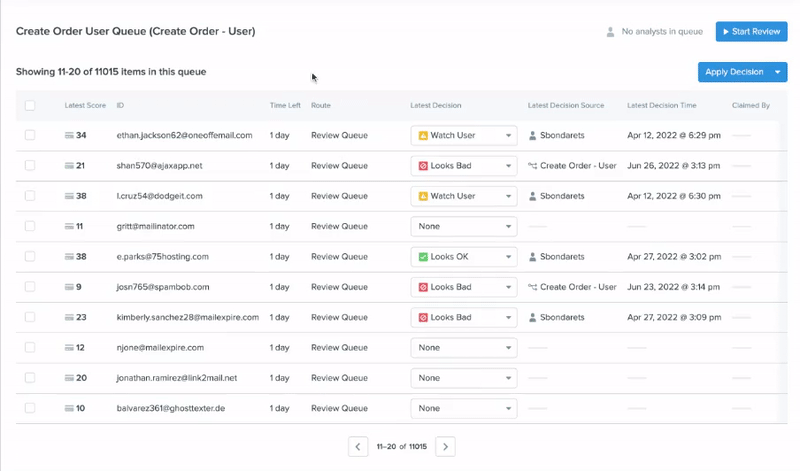
Task: Click the user icon in kimberly.sanchez28 row's Sbondarets
Action: pos(532,317)
